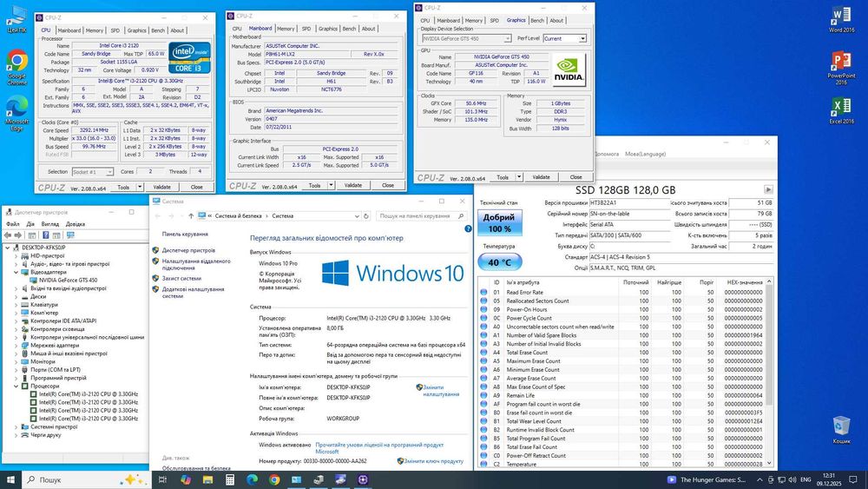868x489 pixels.
Task: Open Task View on the taskbar
Action: [163, 479]
